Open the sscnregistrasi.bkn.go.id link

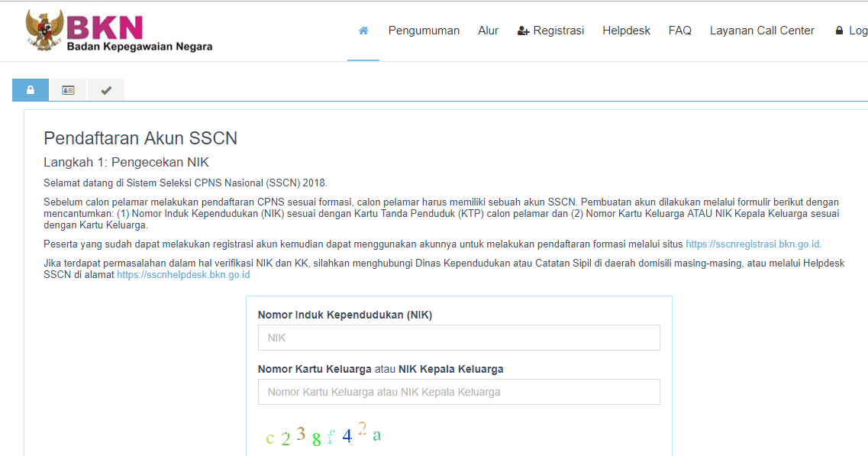tap(752, 244)
